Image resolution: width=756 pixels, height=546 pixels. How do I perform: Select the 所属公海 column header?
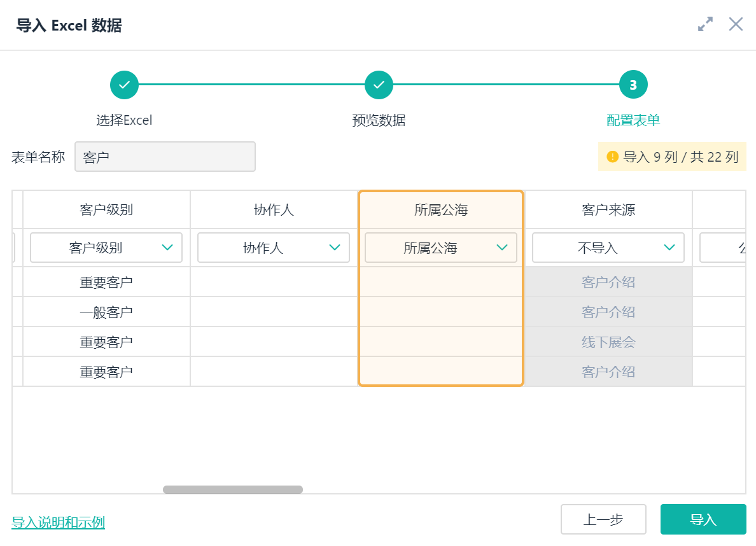[x=441, y=210]
